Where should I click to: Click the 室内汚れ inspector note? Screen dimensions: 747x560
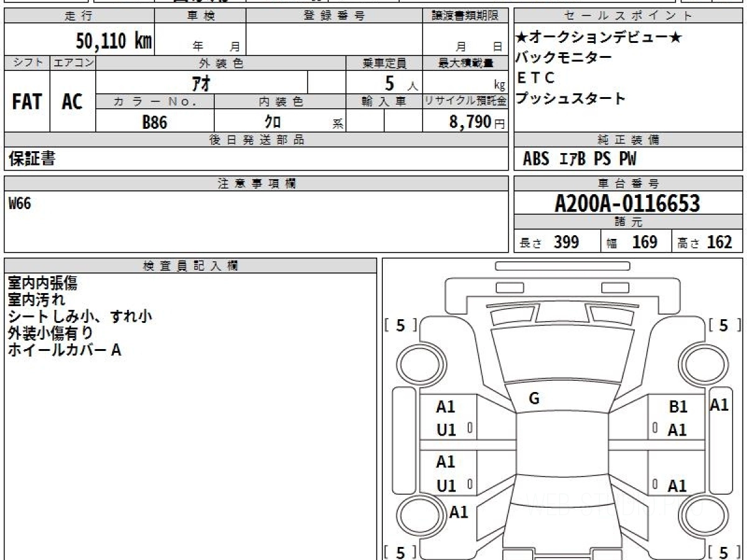(36, 300)
